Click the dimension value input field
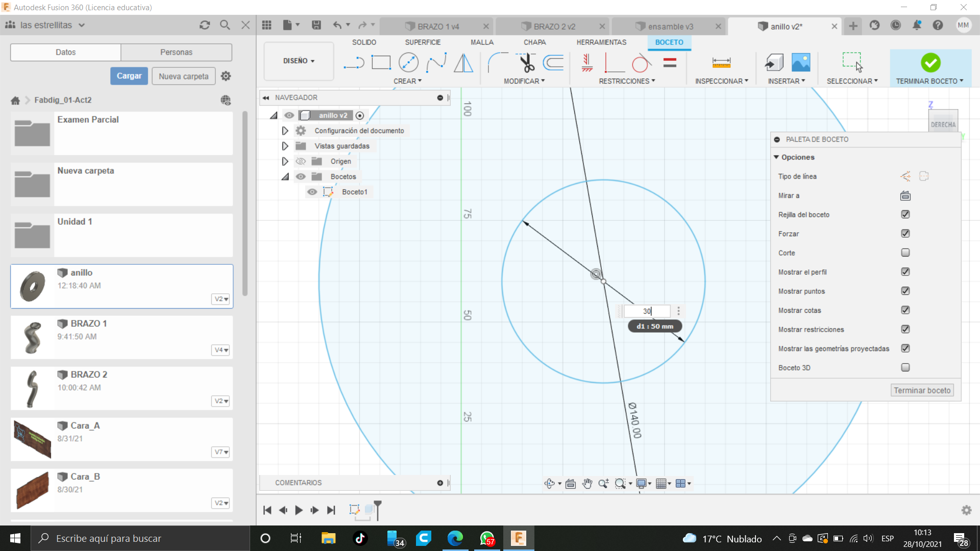This screenshot has height=551, width=980. point(646,311)
